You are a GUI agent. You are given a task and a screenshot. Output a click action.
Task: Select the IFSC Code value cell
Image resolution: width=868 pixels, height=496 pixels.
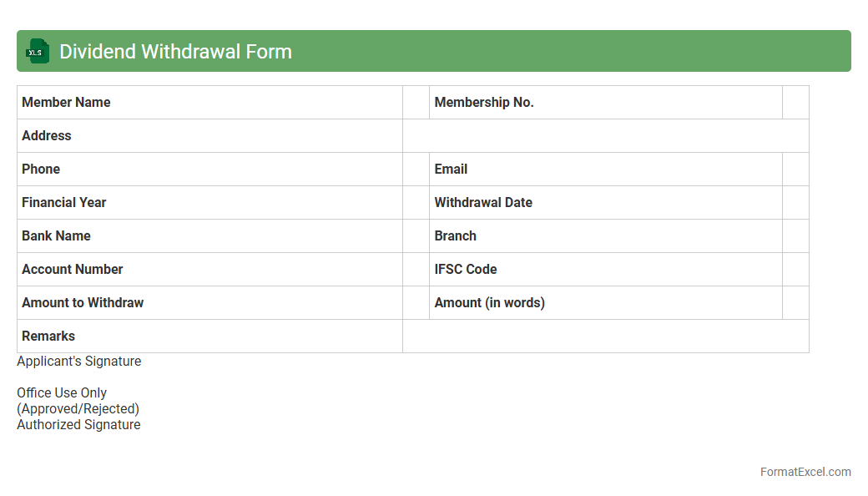[x=795, y=270]
